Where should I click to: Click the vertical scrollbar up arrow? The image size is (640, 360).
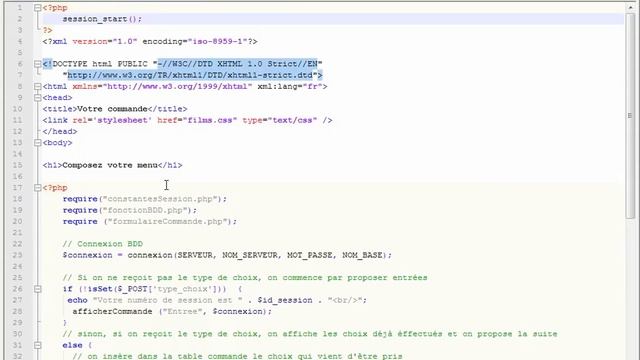click(x=631, y=7)
